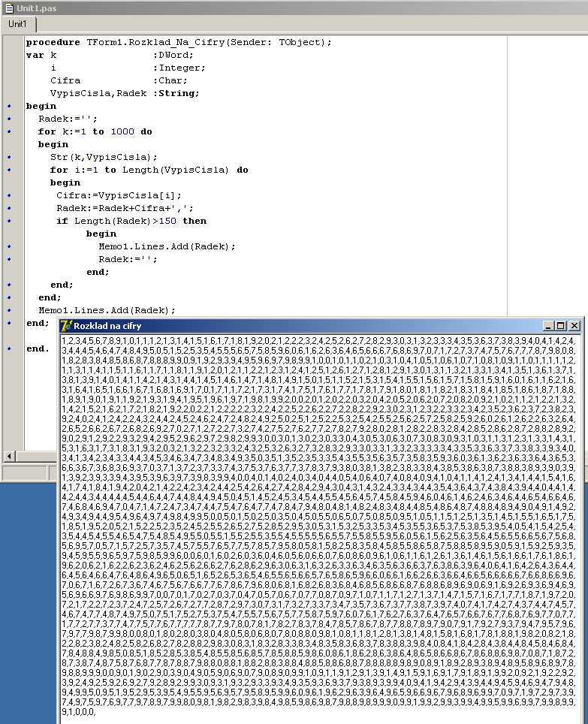Click the 'Cifra :Char;' variable line
Image resolution: width=588 pixels, height=724 pixels.
(x=119, y=80)
